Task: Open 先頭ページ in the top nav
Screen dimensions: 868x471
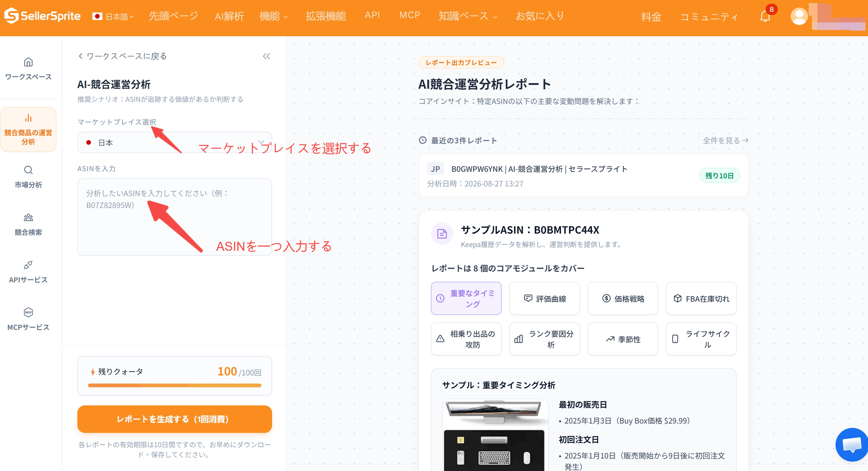Action: [x=173, y=16]
